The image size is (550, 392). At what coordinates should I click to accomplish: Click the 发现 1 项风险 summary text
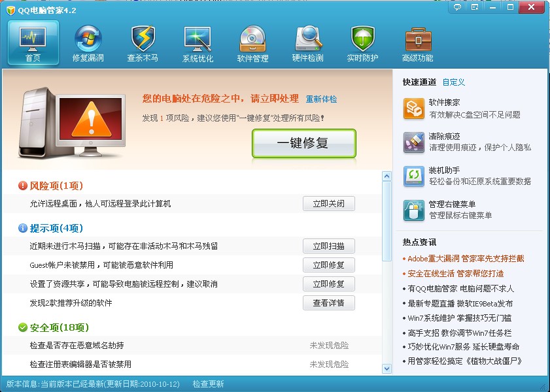(233, 118)
